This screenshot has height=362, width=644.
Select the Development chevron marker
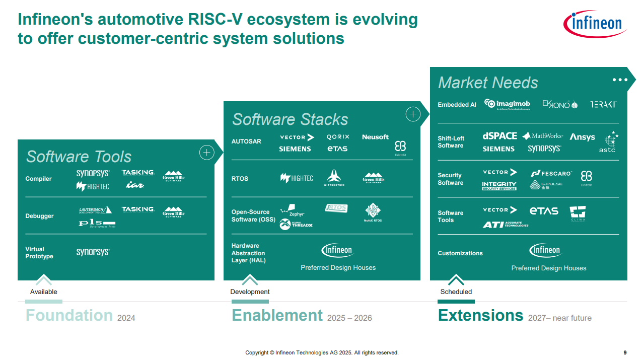(250, 279)
